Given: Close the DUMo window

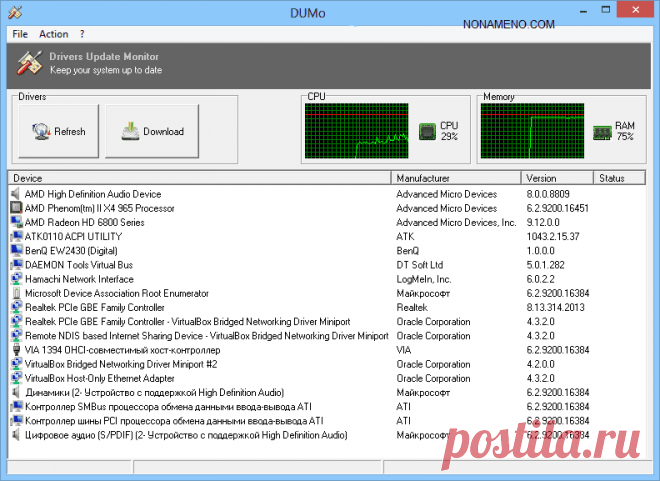Looking at the screenshot, I should tap(636, 10).
